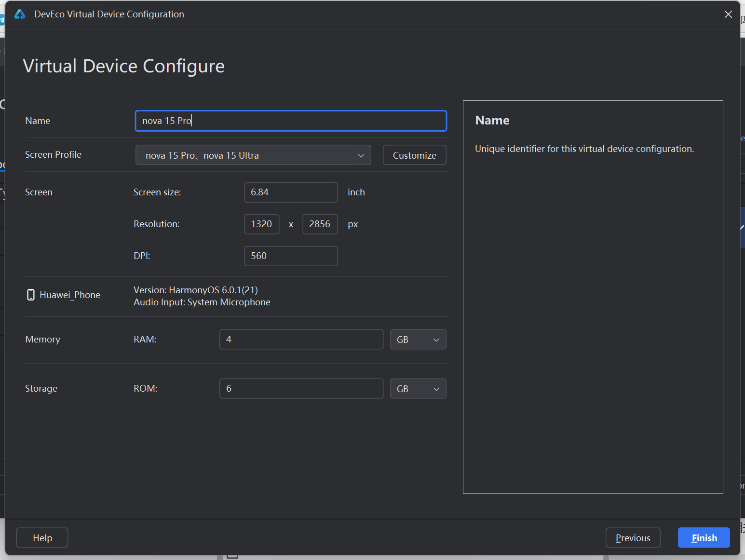Open Help for device configuration
Image resolution: width=745 pixels, height=560 pixels.
pyautogui.click(x=42, y=538)
